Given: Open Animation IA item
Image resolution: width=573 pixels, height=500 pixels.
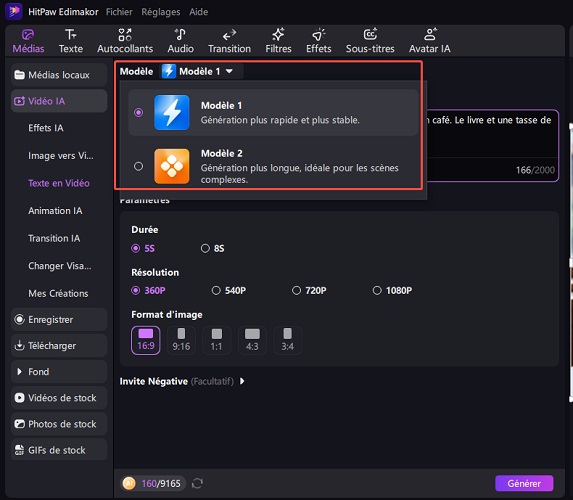Looking at the screenshot, I should click(x=55, y=211).
